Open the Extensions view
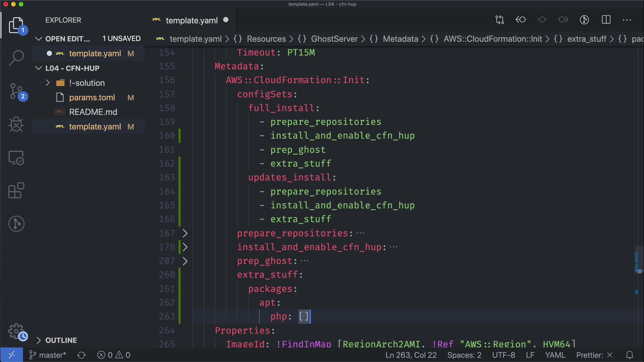The image size is (644, 362). tap(16, 191)
